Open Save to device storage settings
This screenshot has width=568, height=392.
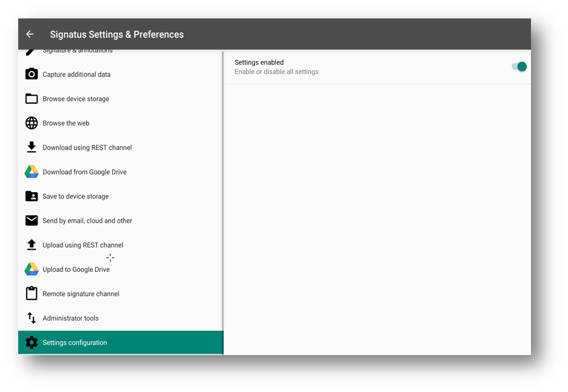[x=76, y=196]
